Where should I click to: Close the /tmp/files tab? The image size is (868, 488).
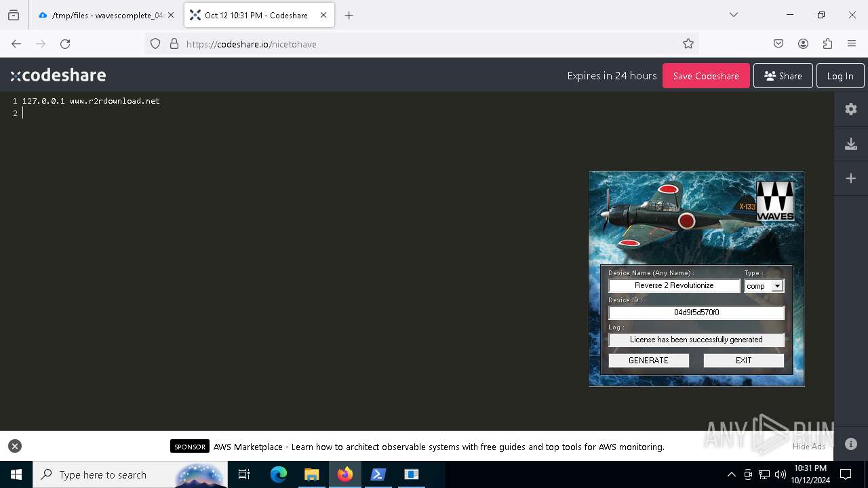click(171, 15)
